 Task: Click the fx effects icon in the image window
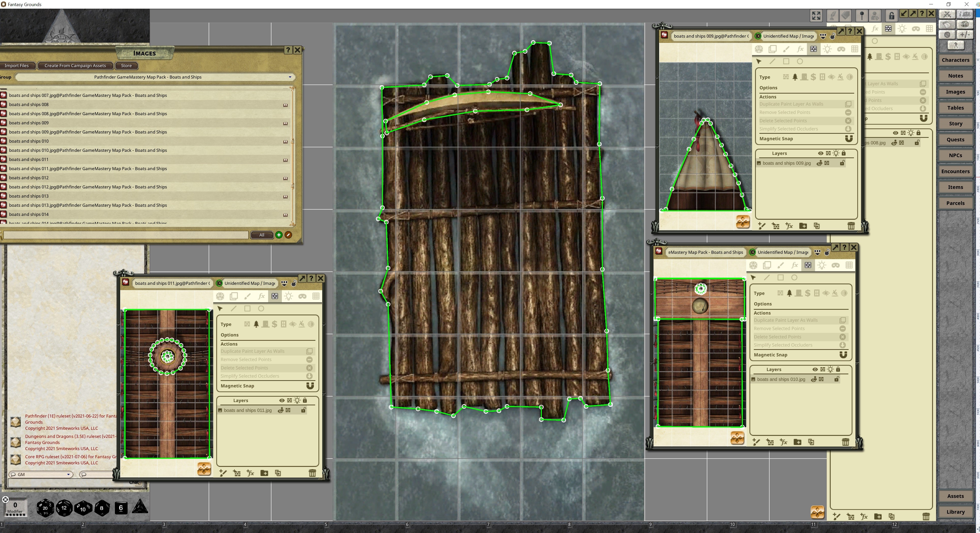tap(261, 296)
